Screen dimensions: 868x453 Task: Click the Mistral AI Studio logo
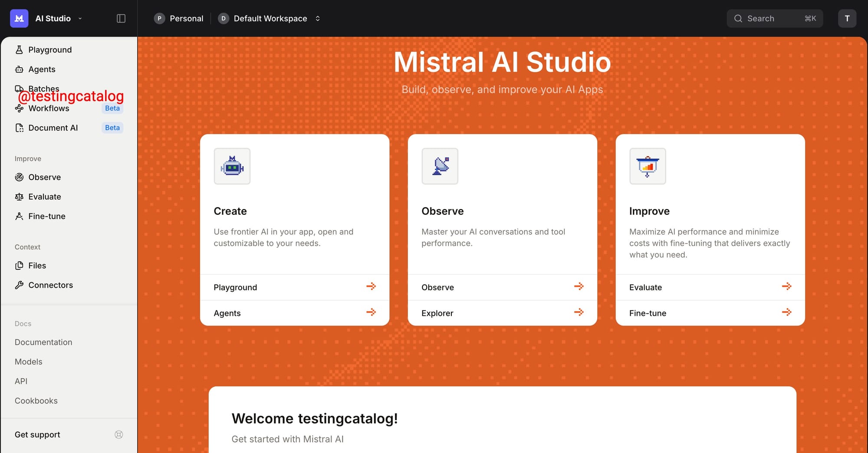19,18
